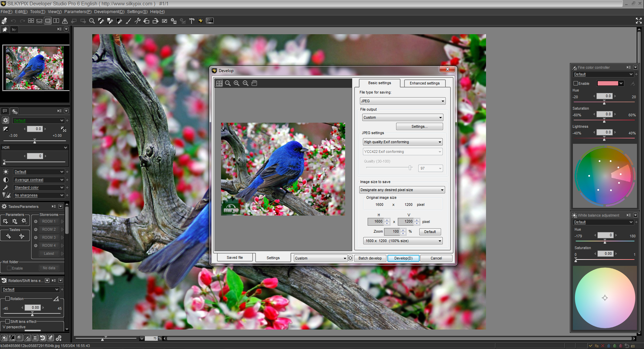Click the bird thumbnail in the navigator
The width and height of the screenshot is (644, 349).
tap(35, 68)
